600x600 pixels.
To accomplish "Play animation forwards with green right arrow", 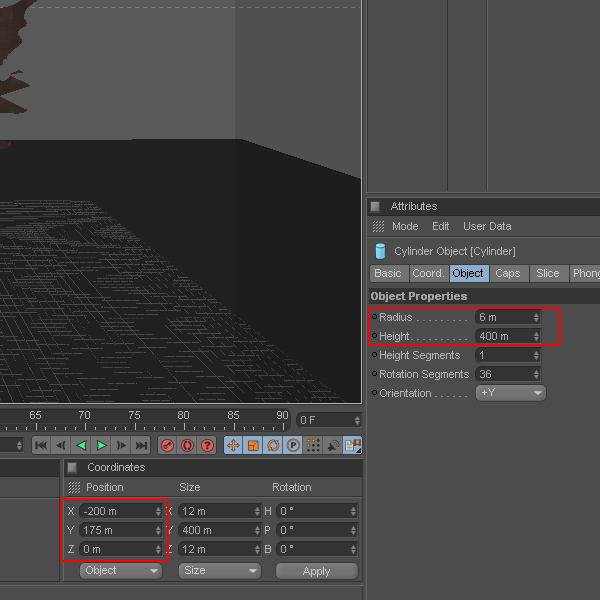I will pos(101,445).
